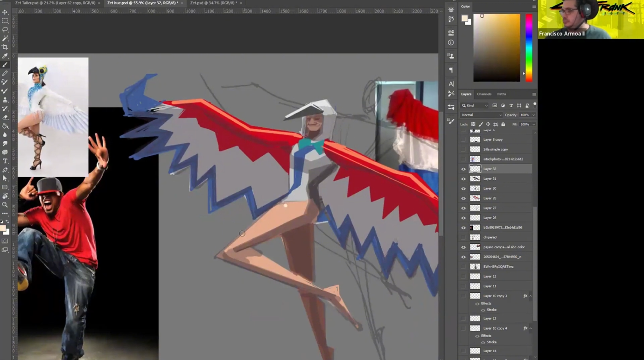Hide Layer 31 with eye icon
Screen dimensions: 644x360
[x=463, y=179]
